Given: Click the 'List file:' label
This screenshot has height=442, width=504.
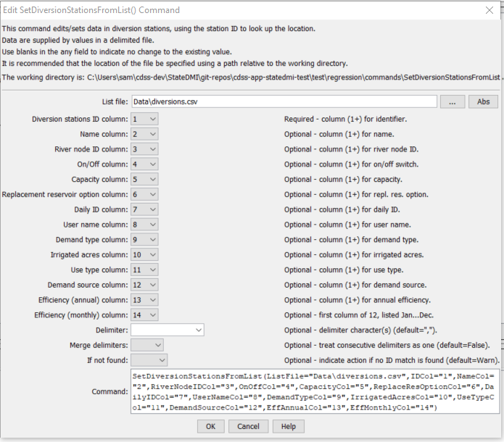Looking at the screenshot, I should (x=115, y=102).
